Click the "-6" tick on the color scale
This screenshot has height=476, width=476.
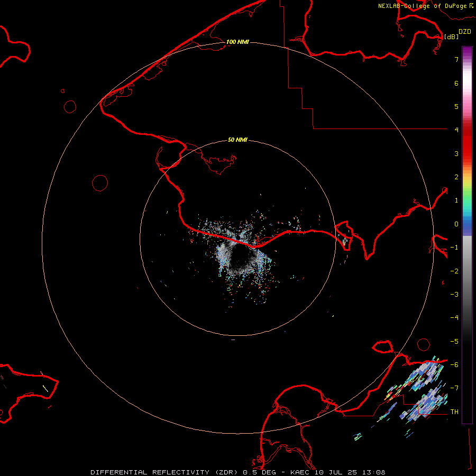coord(454,365)
